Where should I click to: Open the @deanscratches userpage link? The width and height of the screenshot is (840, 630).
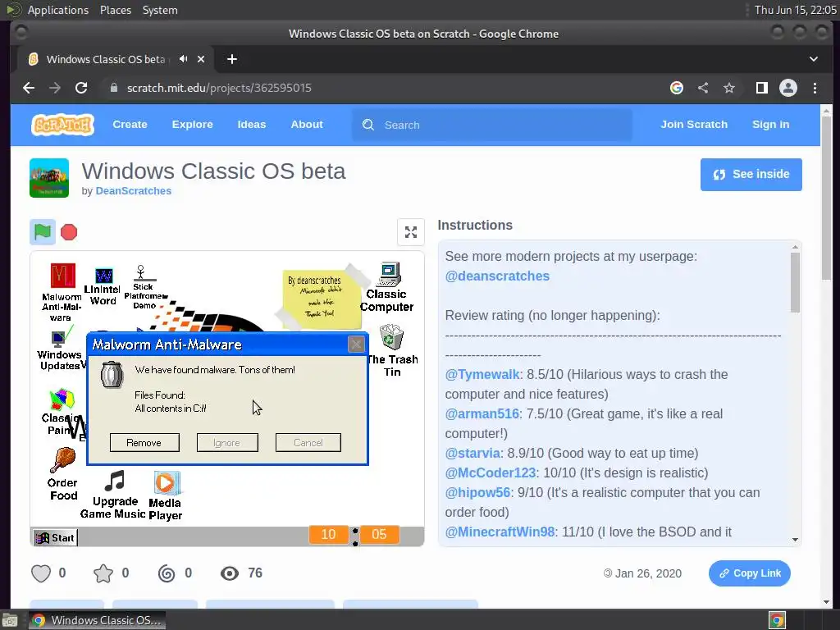click(497, 276)
